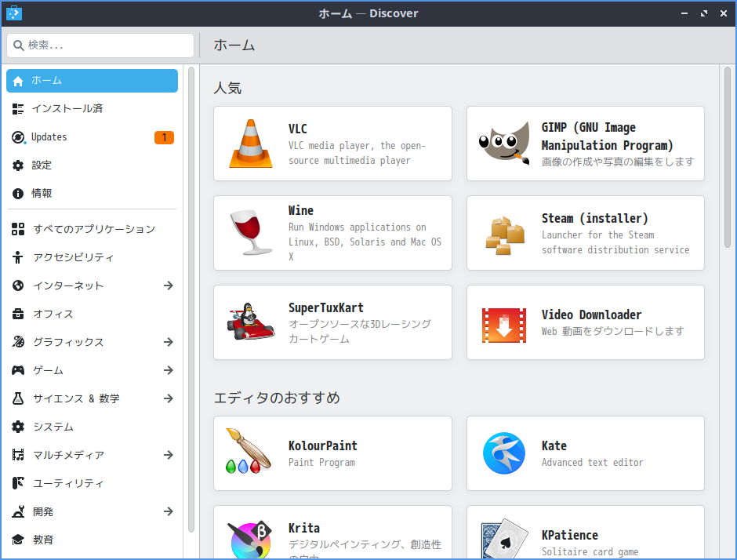Image resolution: width=737 pixels, height=560 pixels.
Task: Click the VLC traffic cone icon
Action: click(x=251, y=144)
